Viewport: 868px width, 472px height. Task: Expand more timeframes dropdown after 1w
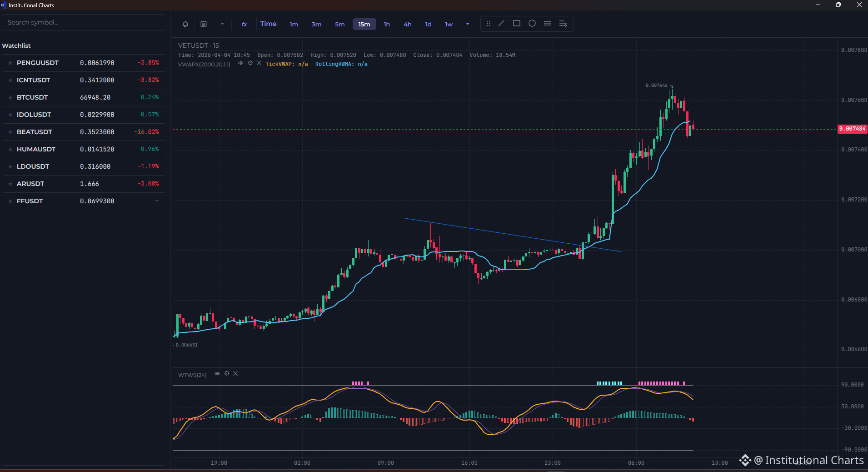click(467, 24)
